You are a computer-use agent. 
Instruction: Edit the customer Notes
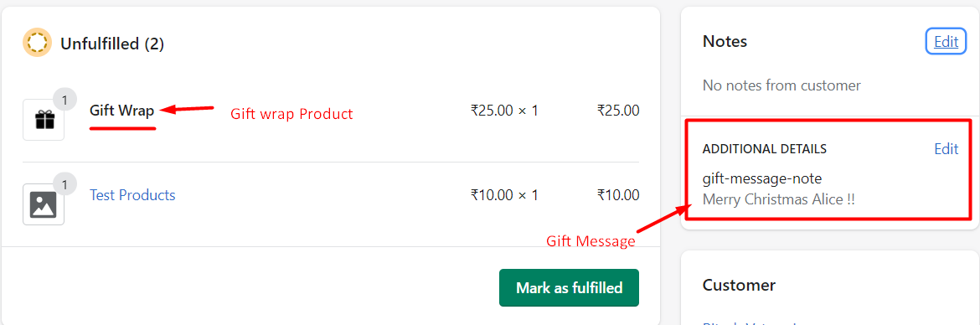(x=946, y=42)
